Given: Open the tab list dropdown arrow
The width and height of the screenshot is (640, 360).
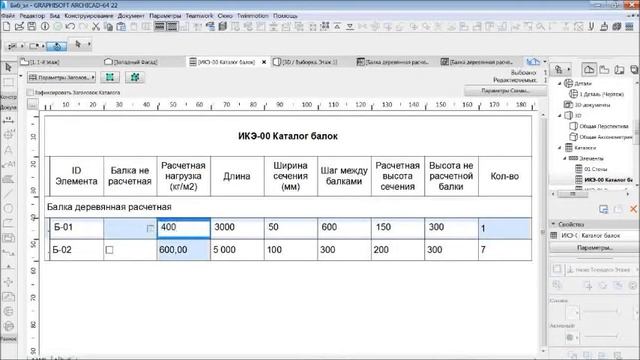Looking at the screenshot, I should [545, 62].
